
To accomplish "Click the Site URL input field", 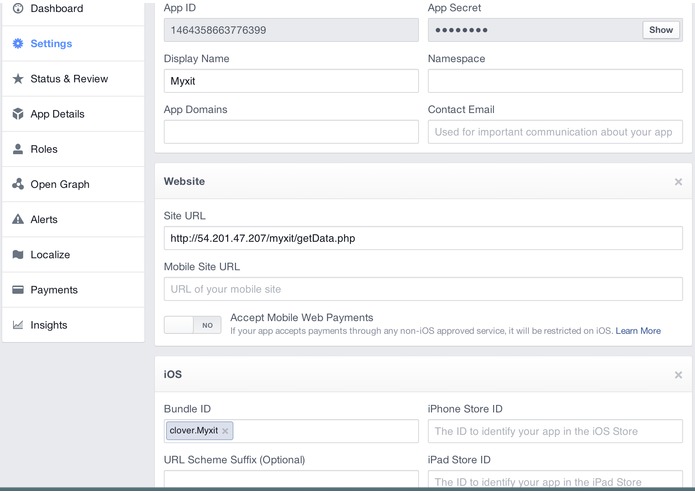I will [x=423, y=238].
